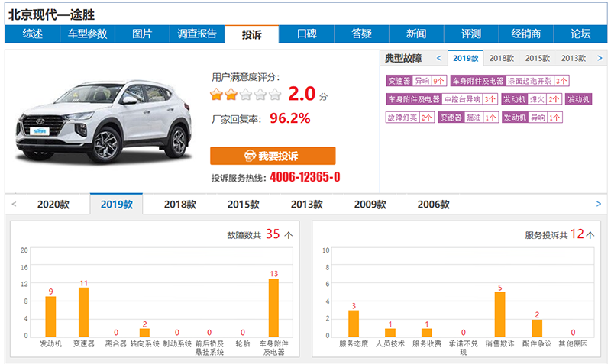
Task: Click the 其他原因 axis label
Action: 573,343
